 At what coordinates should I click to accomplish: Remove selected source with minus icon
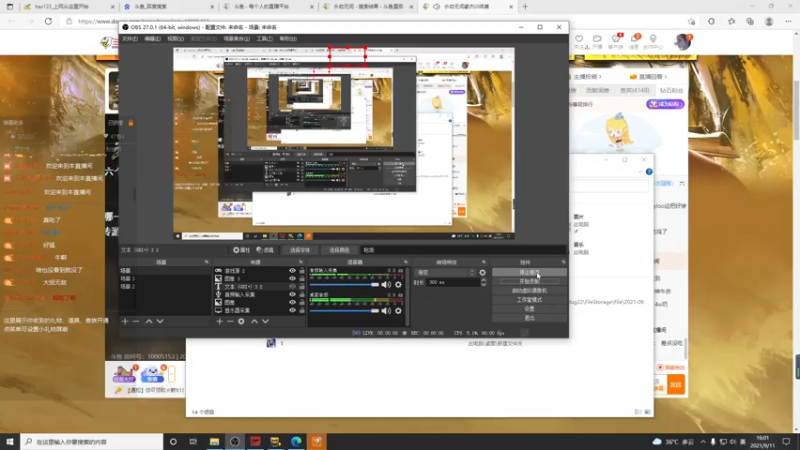(230, 321)
